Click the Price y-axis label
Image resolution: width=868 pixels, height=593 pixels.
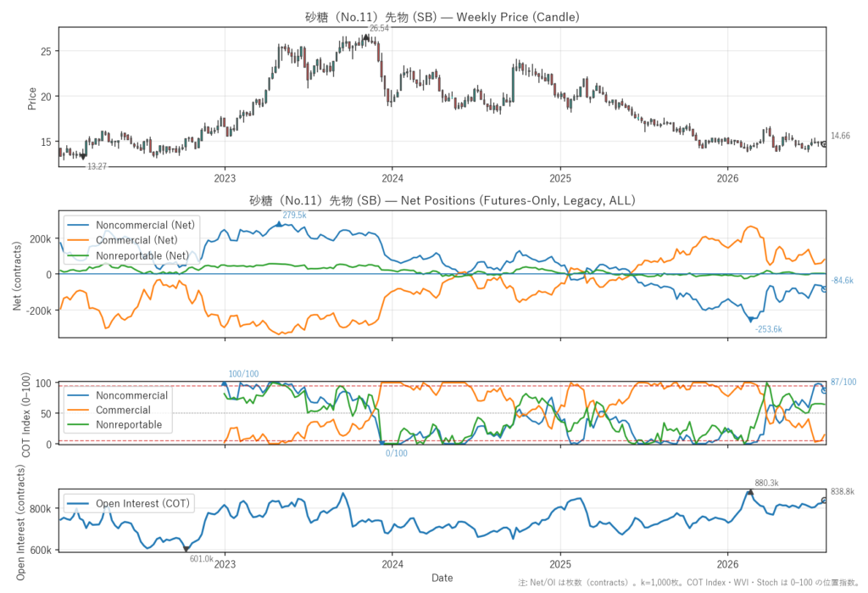pos(32,98)
